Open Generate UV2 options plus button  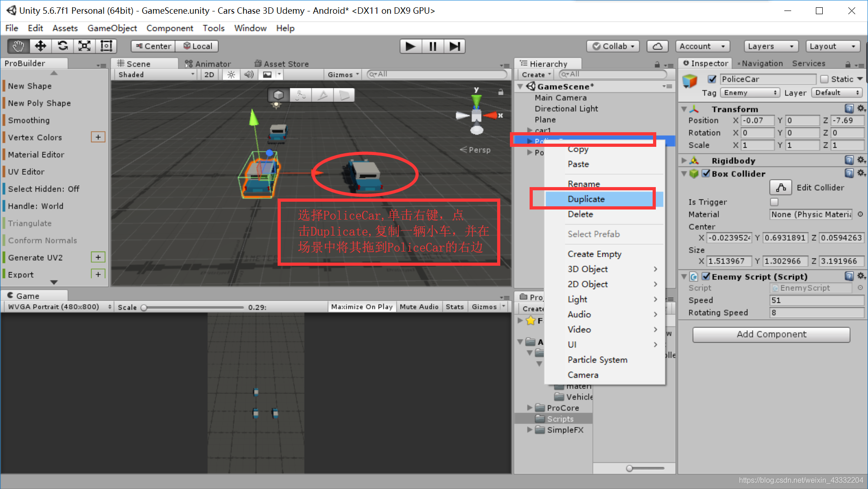(98, 257)
